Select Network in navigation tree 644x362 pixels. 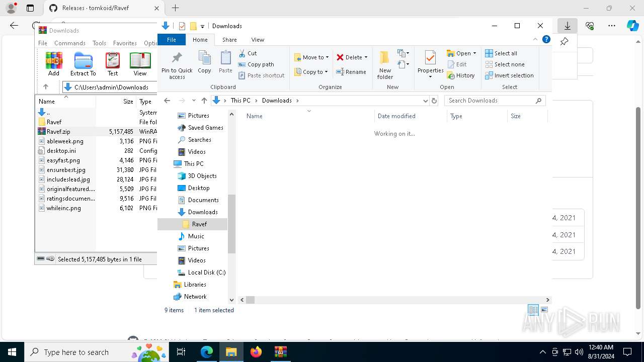(190, 297)
